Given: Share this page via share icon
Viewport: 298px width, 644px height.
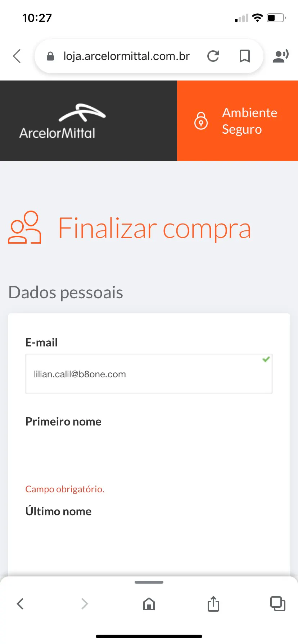Looking at the screenshot, I should (x=213, y=604).
